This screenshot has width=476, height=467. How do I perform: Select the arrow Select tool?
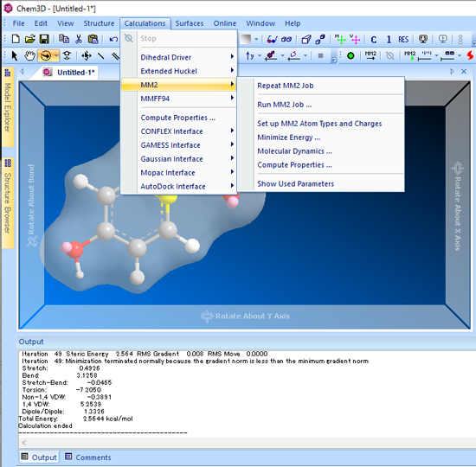tap(14, 56)
